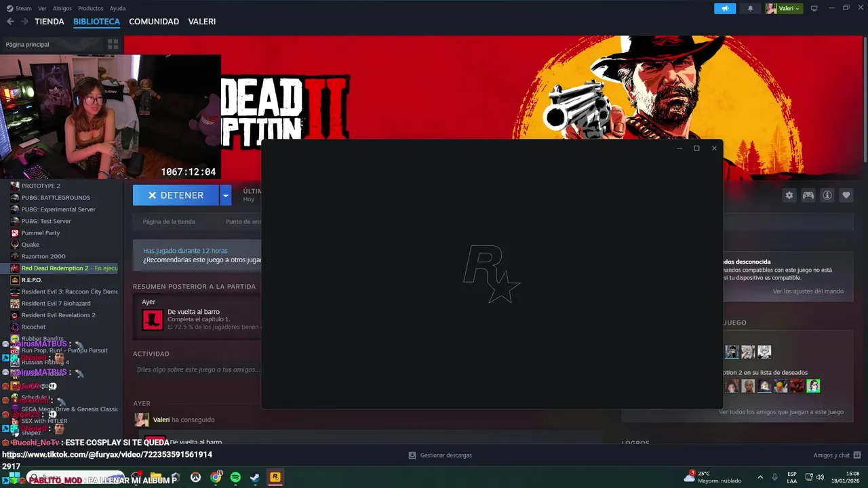Click the De vuelta al barro achievement boot icon

153,319
